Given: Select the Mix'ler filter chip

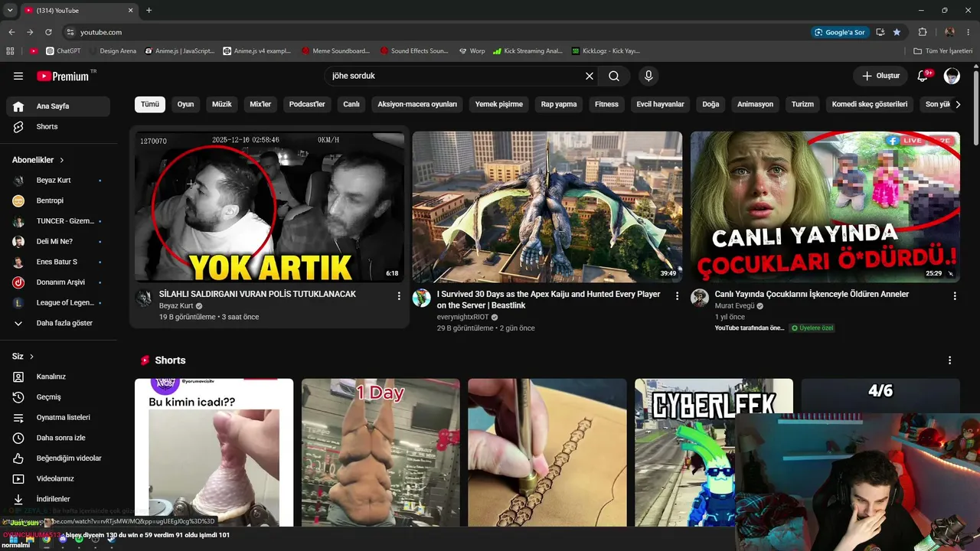Looking at the screenshot, I should coord(260,104).
